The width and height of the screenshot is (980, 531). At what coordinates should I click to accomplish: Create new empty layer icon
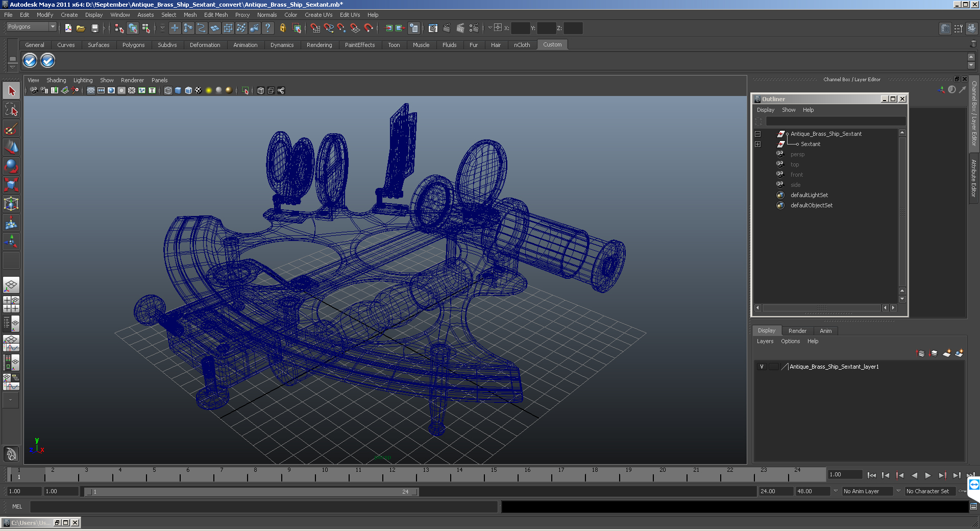click(x=947, y=353)
